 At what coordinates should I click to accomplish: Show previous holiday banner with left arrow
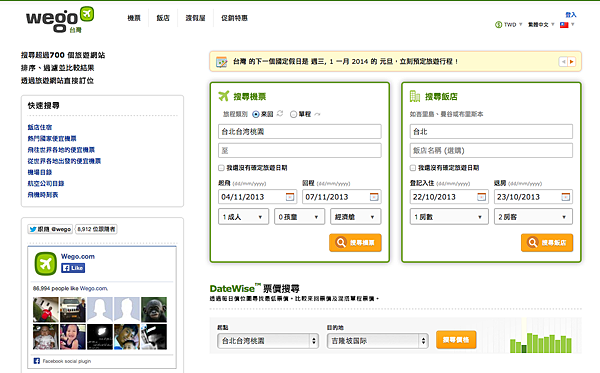pyautogui.click(x=563, y=62)
